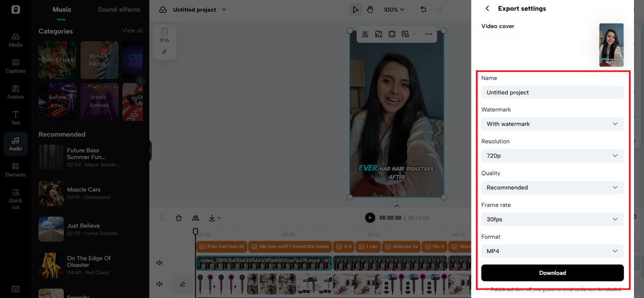Go back from Export settings
Image resolution: width=644 pixels, height=298 pixels.
coord(487,9)
